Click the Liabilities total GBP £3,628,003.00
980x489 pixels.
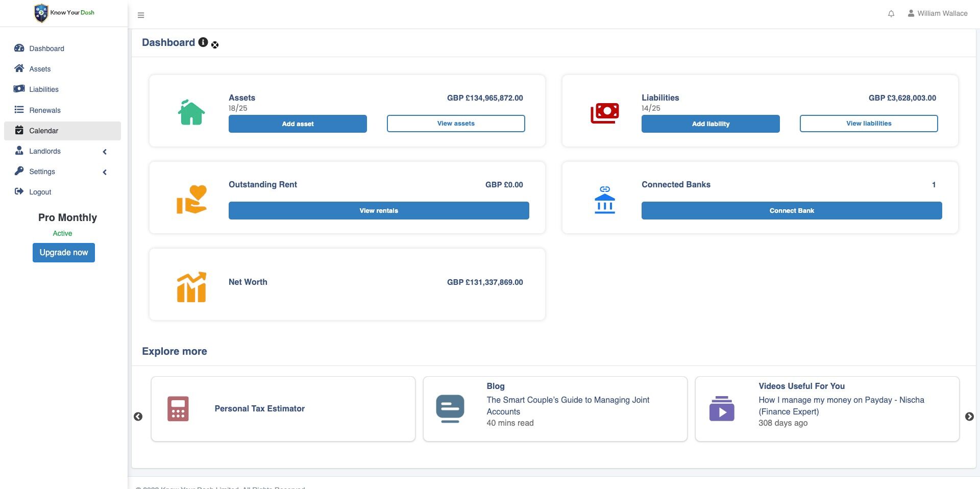(902, 98)
